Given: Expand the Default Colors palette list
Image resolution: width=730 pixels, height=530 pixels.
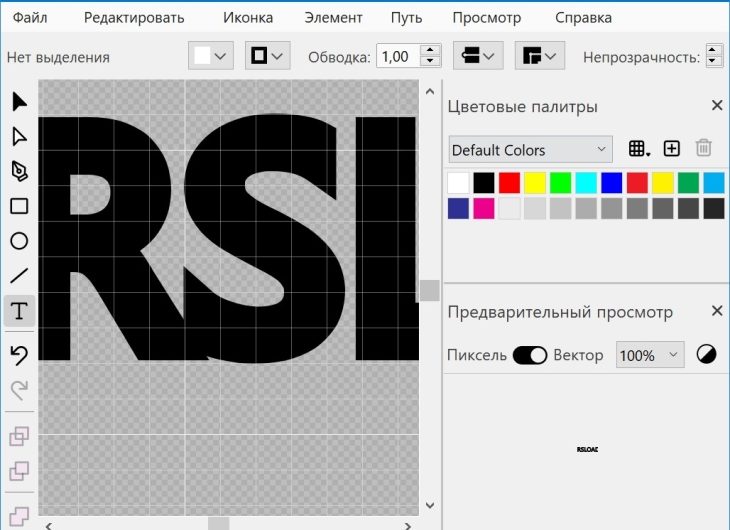Looking at the screenshot, I should 530,149.
